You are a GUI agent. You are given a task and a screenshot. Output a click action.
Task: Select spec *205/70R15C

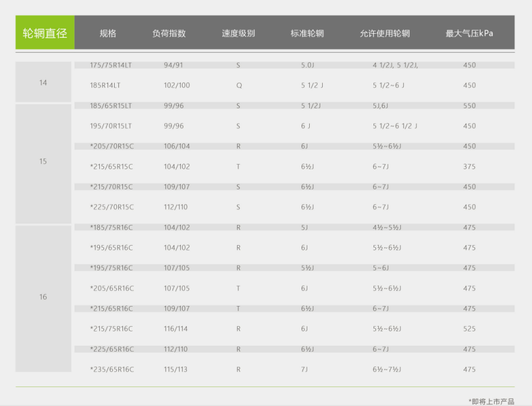[112, 146]
